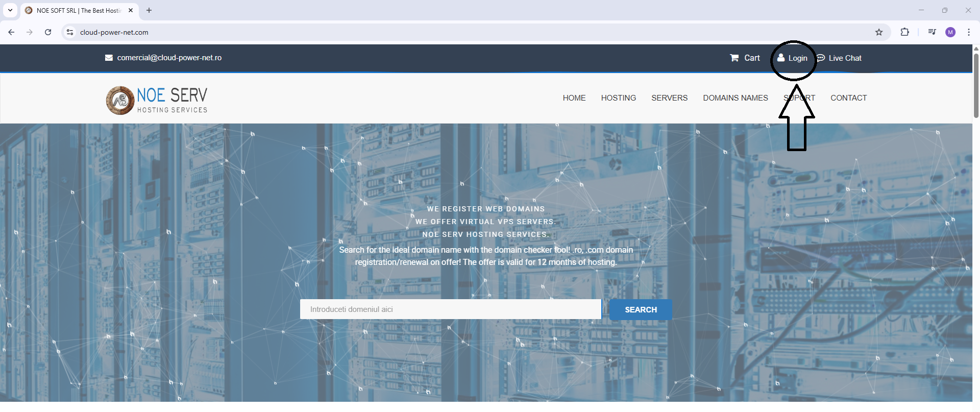Click the Login user icon
This screenshot has height=412, width=980.
[781, 58]
